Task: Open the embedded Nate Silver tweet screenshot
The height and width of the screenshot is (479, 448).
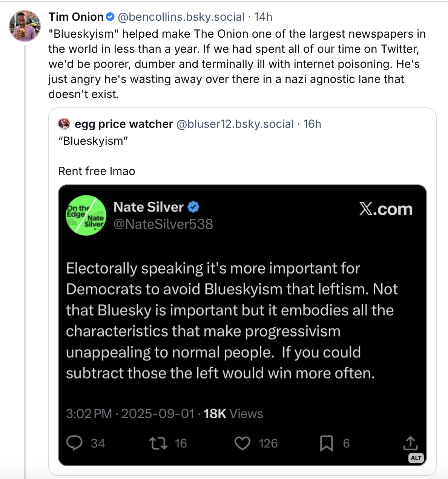Action: pyautogui.click(x=242, y=325)
